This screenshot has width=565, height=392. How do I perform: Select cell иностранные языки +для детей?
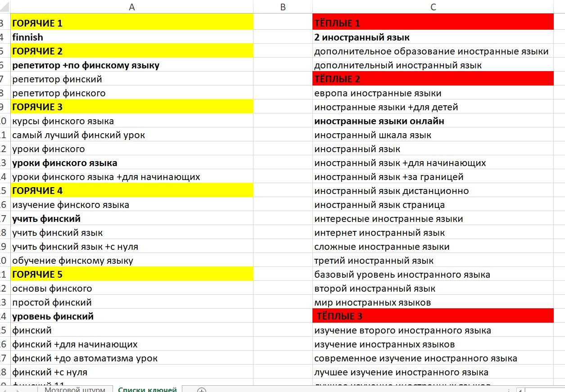tap(433, 107)
